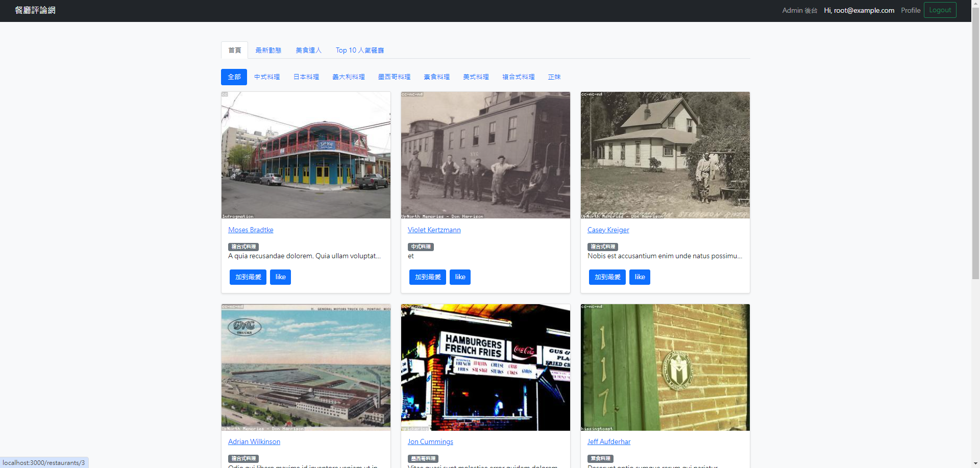Image resolution: width=980 pixels, height=468 pixels.
Task: Select the 首頁 tab
Action: (235, 50)
